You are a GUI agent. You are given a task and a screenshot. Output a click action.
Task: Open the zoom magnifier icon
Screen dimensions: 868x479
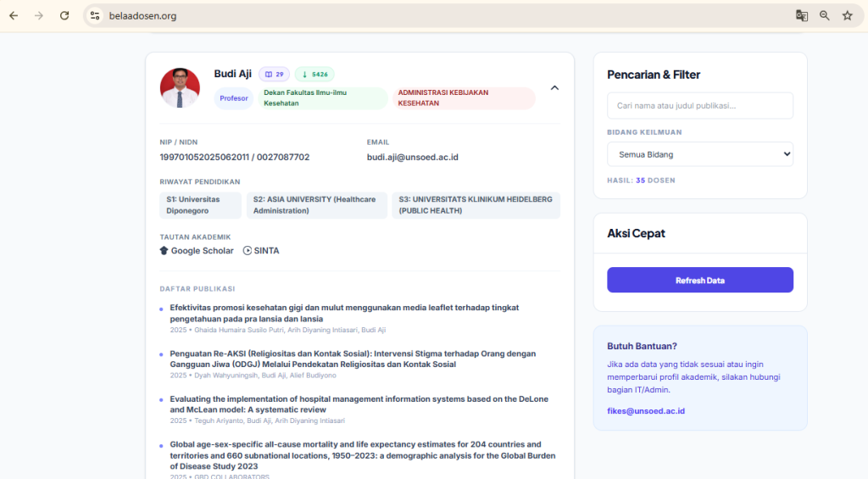(824, 15)
